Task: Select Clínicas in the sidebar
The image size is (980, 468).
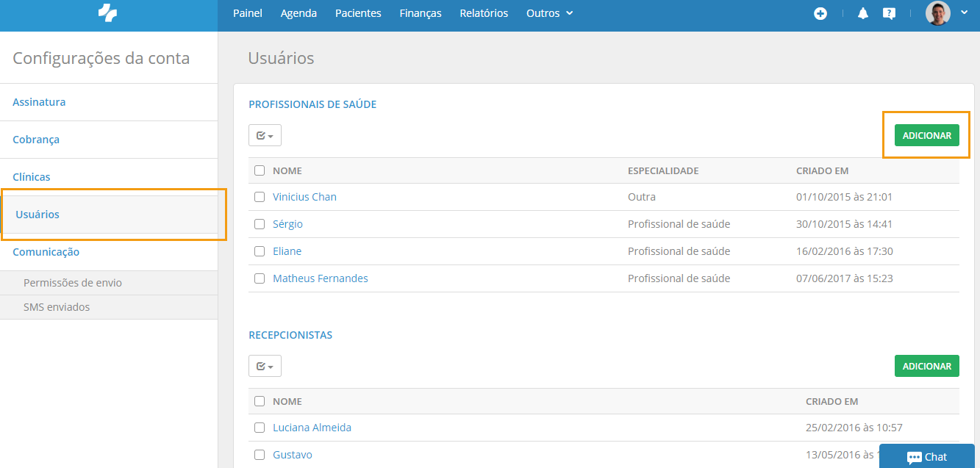Action: pyautogui.click(x=109, y=177)
